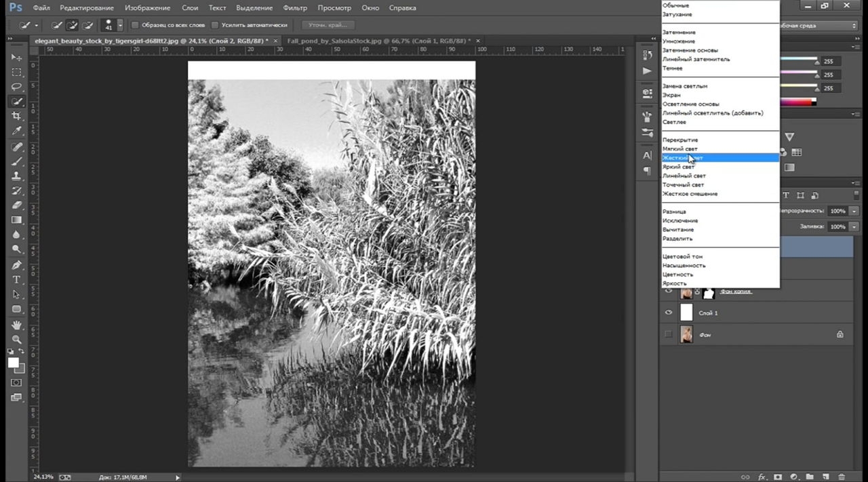
Task: Click the Create new layer icon
Action: pyautogui.click(x=826, y=477)
